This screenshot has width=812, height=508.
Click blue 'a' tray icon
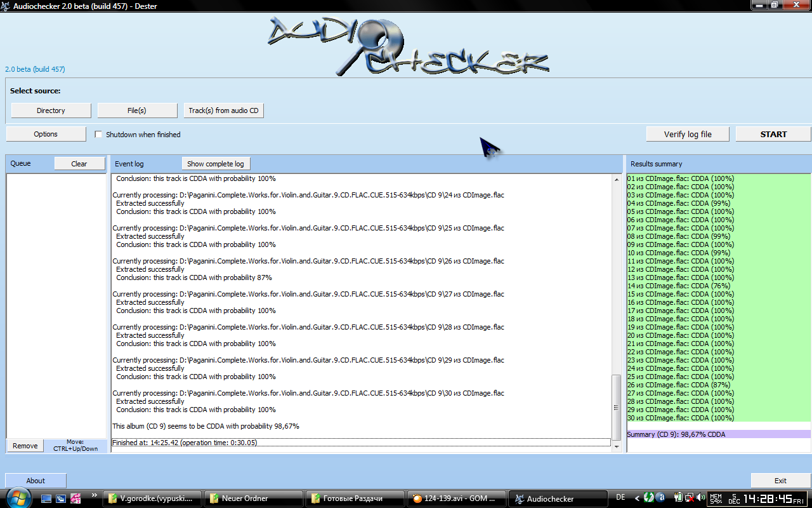[x=660, y=497]
